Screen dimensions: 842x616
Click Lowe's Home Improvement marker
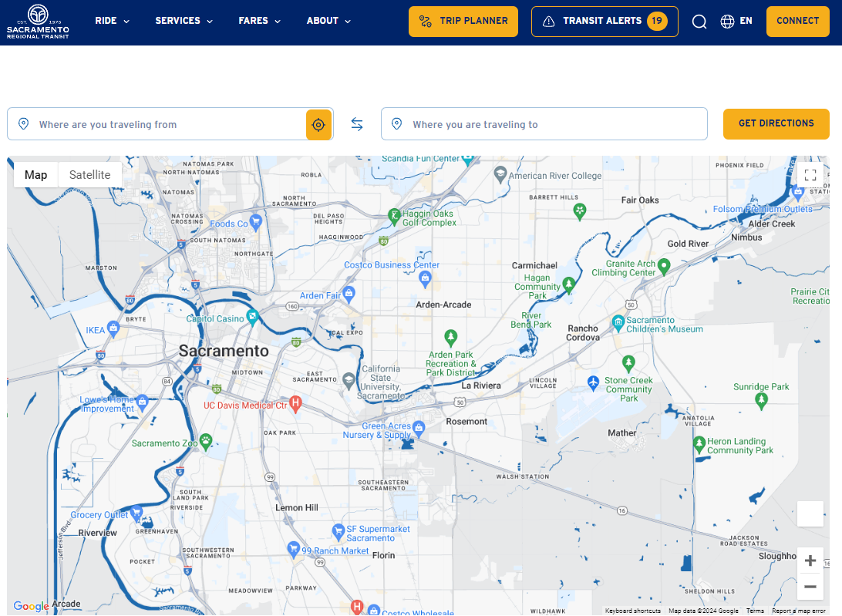tap(143, 402)
